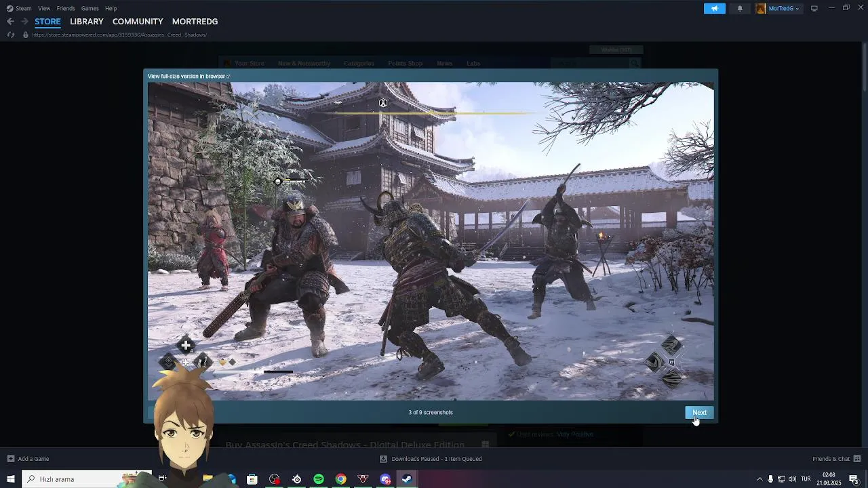Open Discord from the taskbar
868x488 pixels.
[385, 479]
